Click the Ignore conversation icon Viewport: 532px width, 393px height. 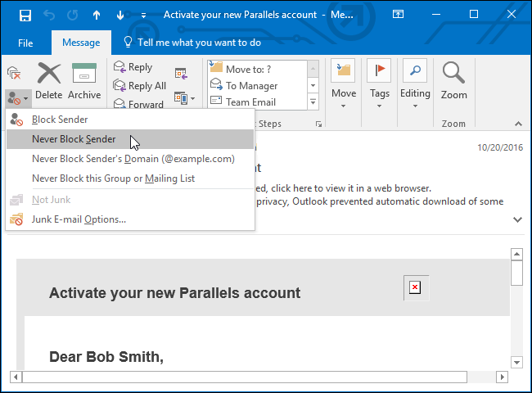pyautogui.click(x=14, y=73)
